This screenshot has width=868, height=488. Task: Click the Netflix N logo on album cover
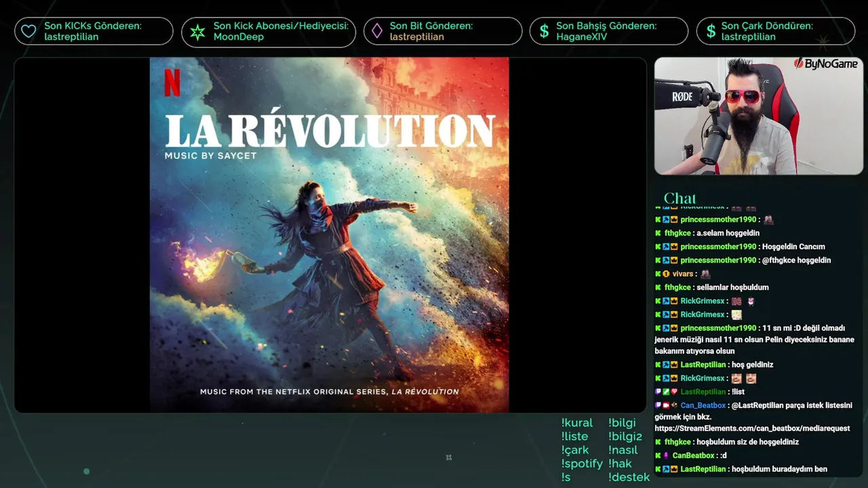point(172,83)
